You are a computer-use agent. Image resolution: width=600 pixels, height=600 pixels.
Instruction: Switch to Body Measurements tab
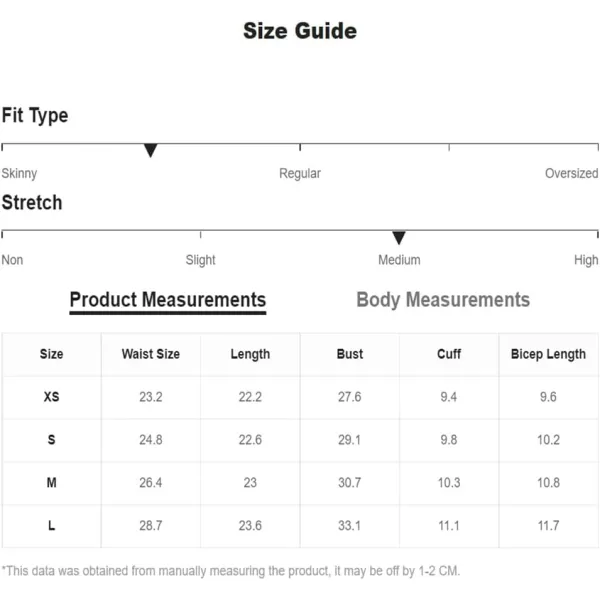(443, 300)
